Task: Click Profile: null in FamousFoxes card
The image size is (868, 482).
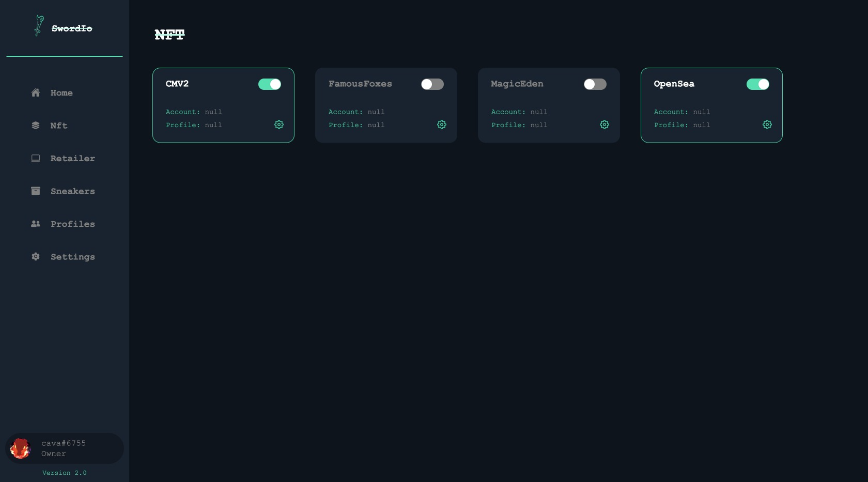Action: [x=357, y=125]
